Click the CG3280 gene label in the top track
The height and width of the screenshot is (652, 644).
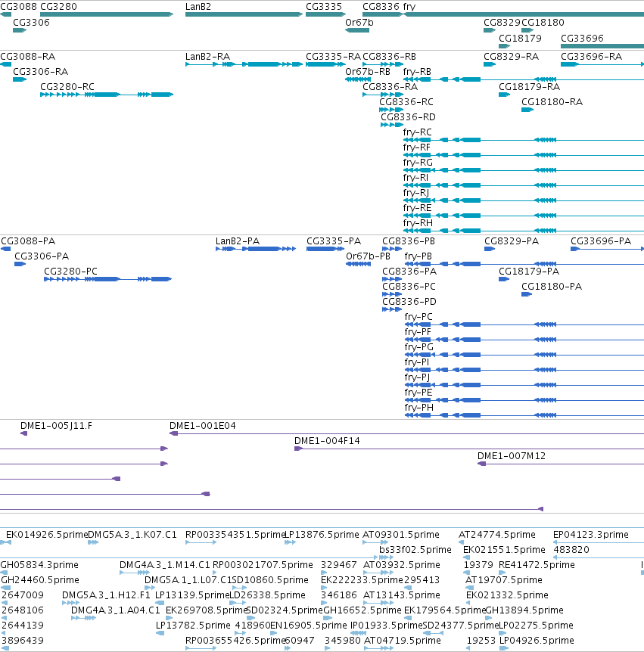[x=58, y=7]
